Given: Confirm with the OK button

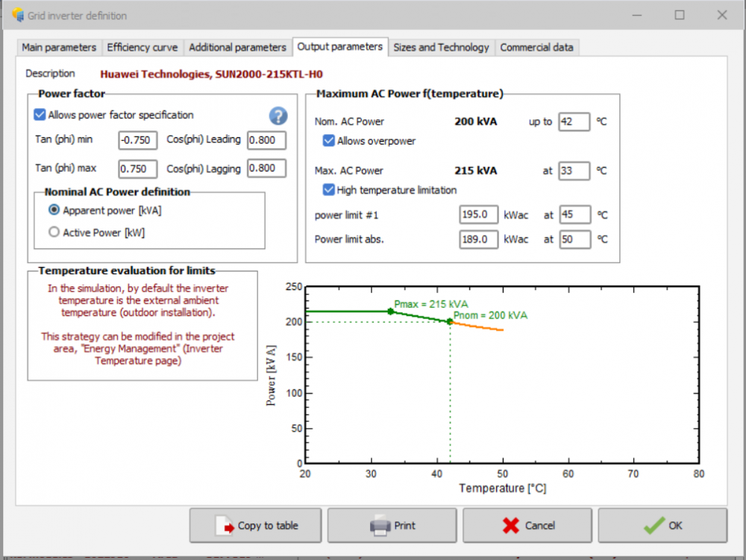Looking at the screenshot, I should point(662,526).
